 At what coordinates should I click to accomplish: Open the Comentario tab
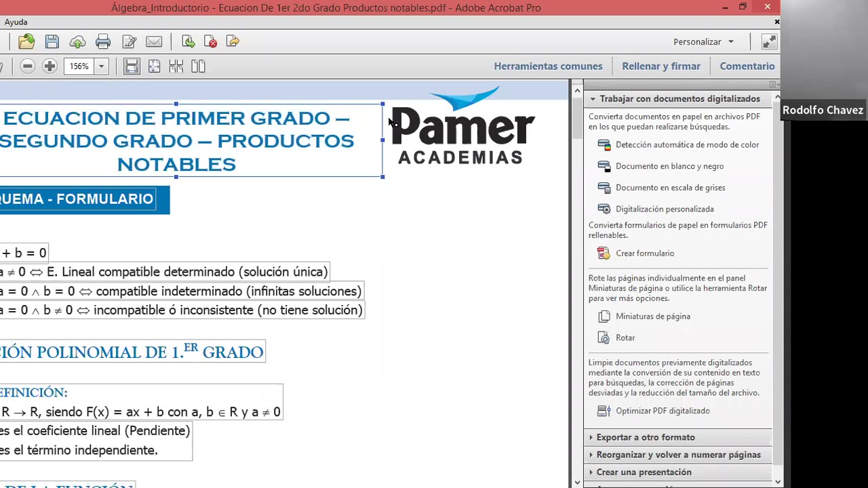(747, 66)
